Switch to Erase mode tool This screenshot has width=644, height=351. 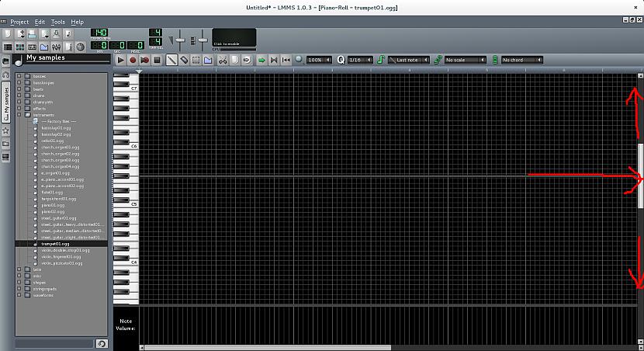click(x=184, y=60)
